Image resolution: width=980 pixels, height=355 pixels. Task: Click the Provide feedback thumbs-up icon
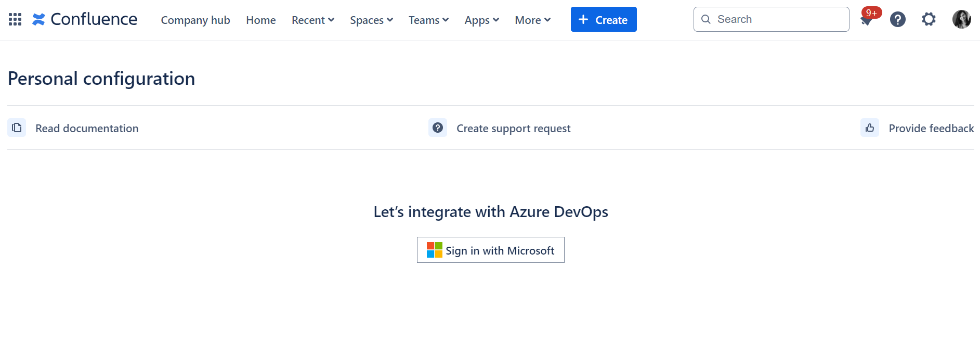[x=870, y=128]
